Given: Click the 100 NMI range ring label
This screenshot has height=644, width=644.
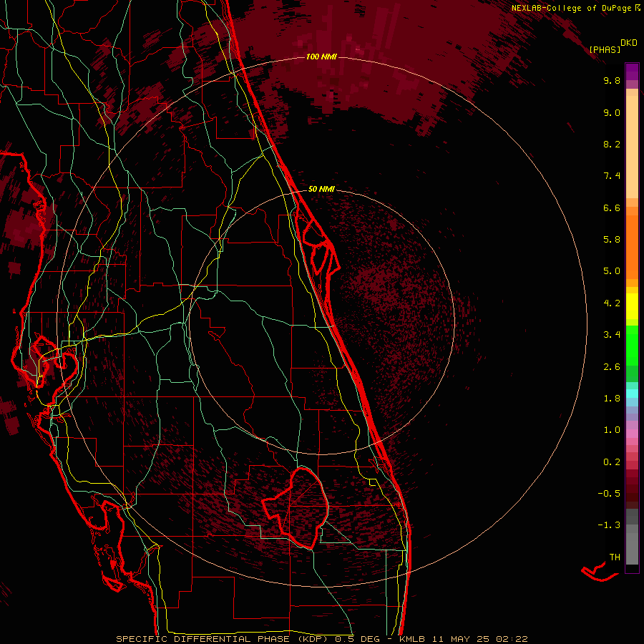Looking at the screenshot, I should coord(321,57).
